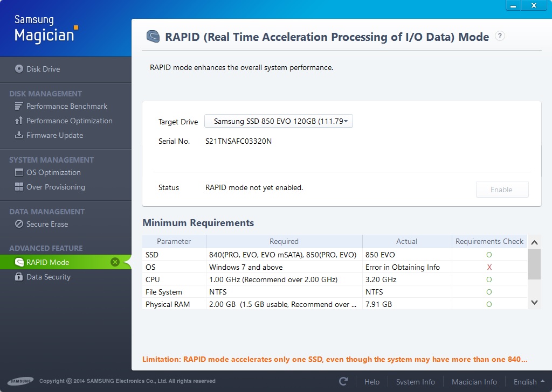Click the RAPID header SSD icon

[x=153, y=36]
